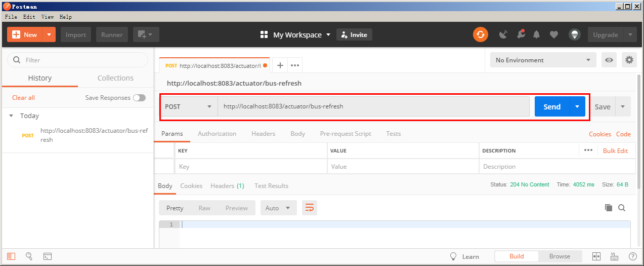Open the New button dropdown arrow
The width and height of the screenshot is (644, 266).
(49, 34)
